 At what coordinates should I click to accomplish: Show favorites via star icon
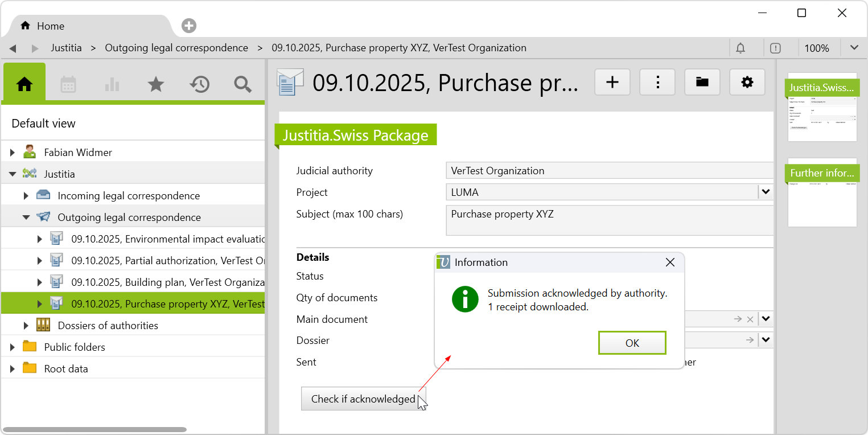pyautogui.click(x=155, y=84)
